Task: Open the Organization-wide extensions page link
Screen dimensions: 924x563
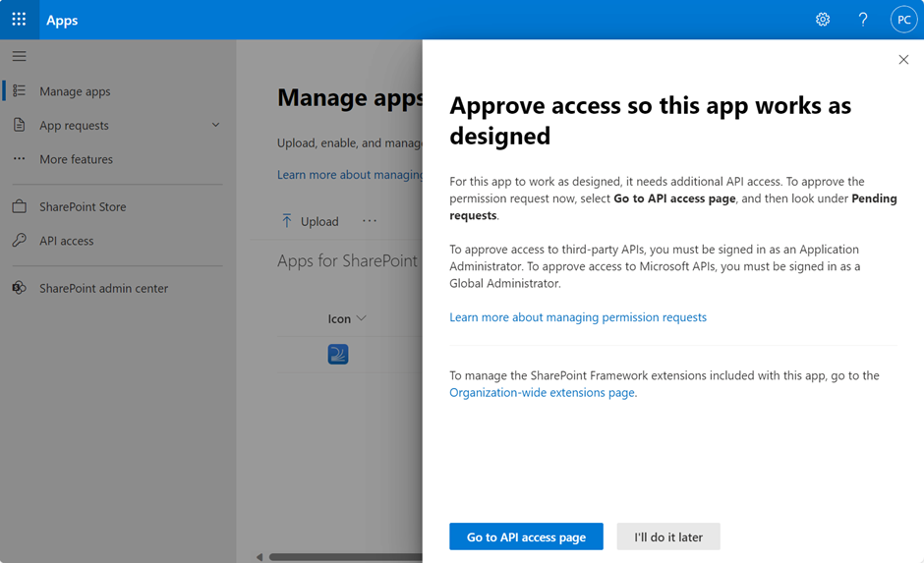Action: click(x=543, y=393)
